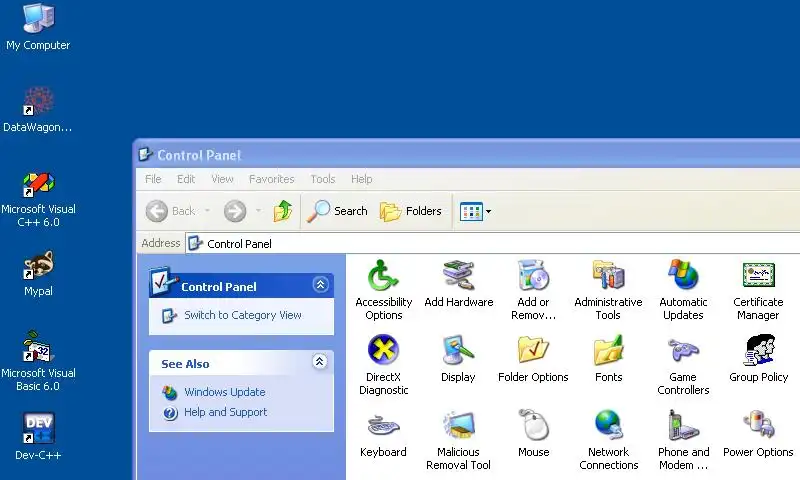Open the File menu

(x=153, y=179)
